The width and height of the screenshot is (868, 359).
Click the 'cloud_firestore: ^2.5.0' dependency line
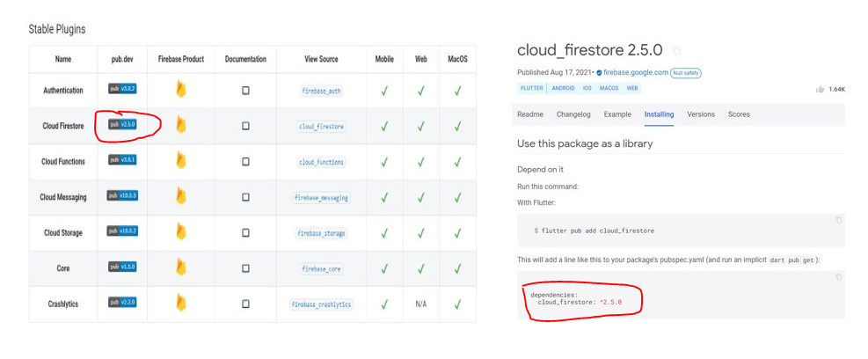[580, 303]
